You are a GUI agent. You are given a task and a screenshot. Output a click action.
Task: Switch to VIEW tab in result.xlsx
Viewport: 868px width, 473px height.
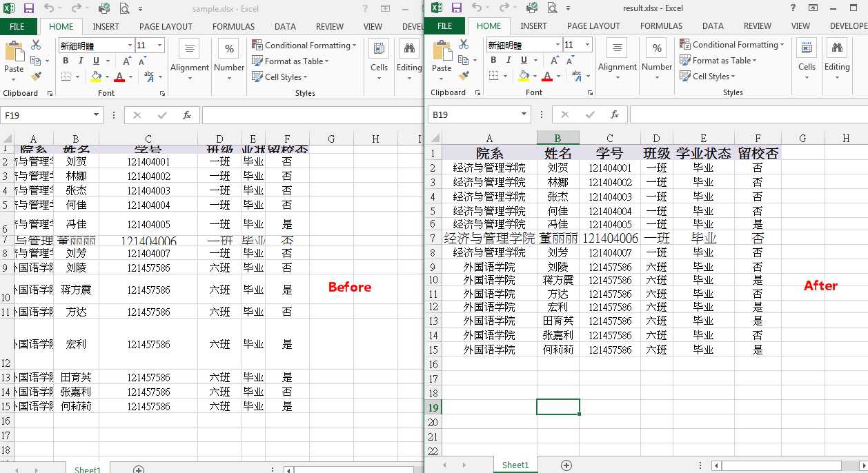coord(800,26)
